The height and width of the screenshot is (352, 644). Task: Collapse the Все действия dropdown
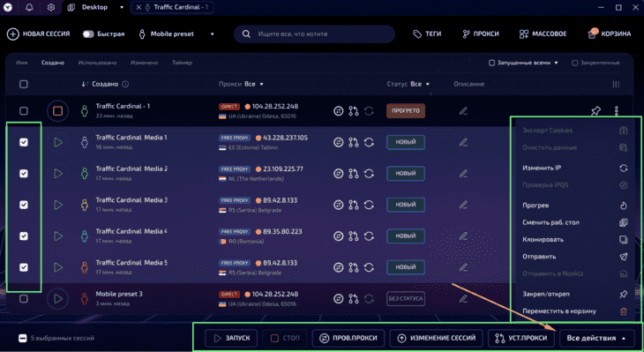point(596,338)
